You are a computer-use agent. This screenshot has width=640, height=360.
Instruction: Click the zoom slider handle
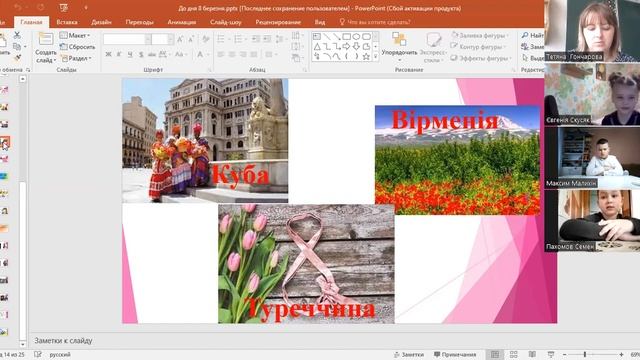click(x=585, y=354)
